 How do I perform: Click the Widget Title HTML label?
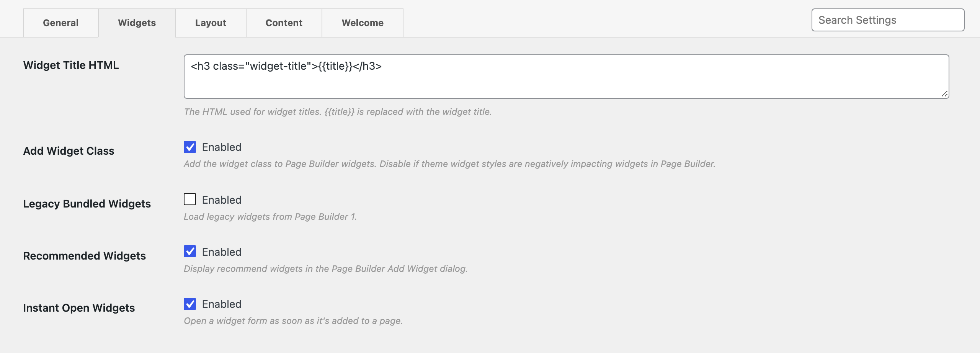[71, 65]
